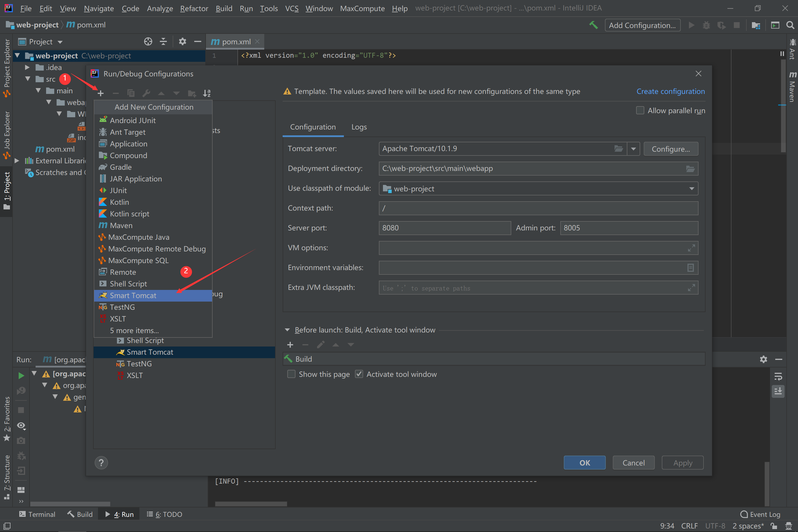Viewport: 798px width, 532px height.
Task: Uncheck Activate tool window
Action: pos(359,374)
